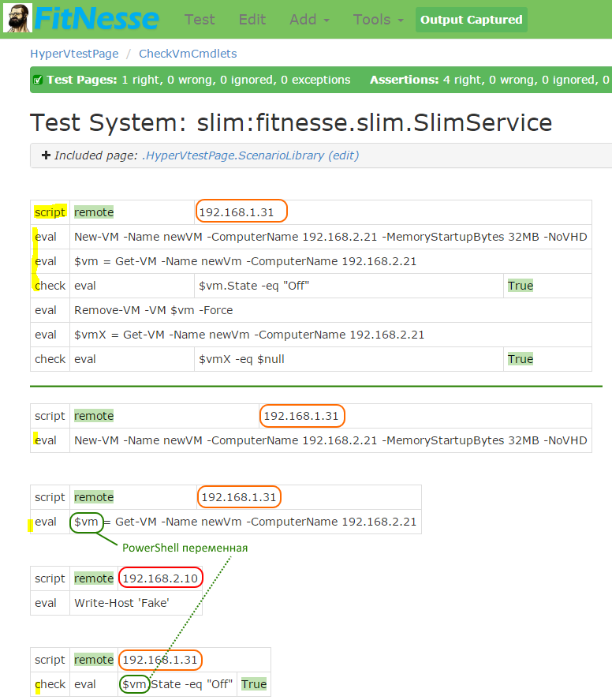This screenshot has width=612, height=700.
Task: Expand the Tools dropdown menu
Action: (x=378, y=20)
